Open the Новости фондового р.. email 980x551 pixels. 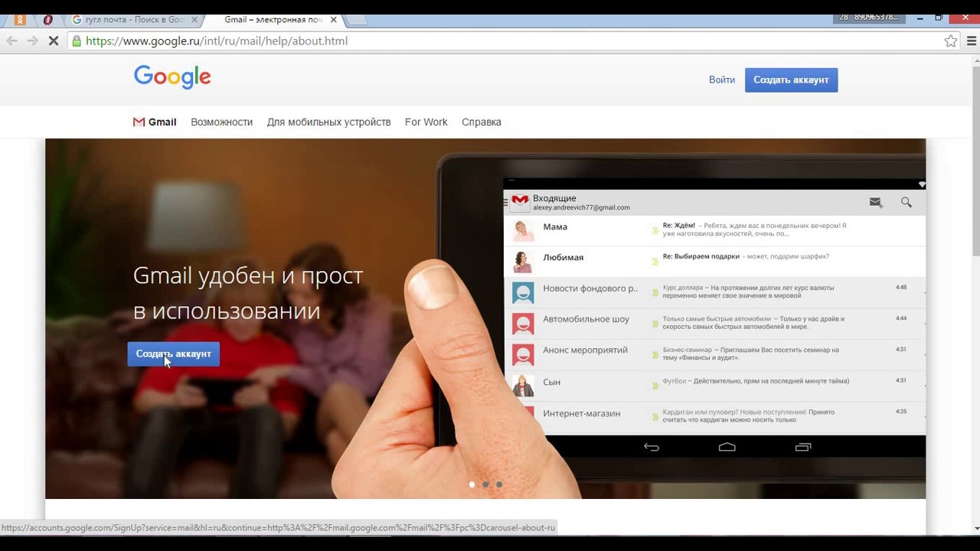click(x=714, y=292)
